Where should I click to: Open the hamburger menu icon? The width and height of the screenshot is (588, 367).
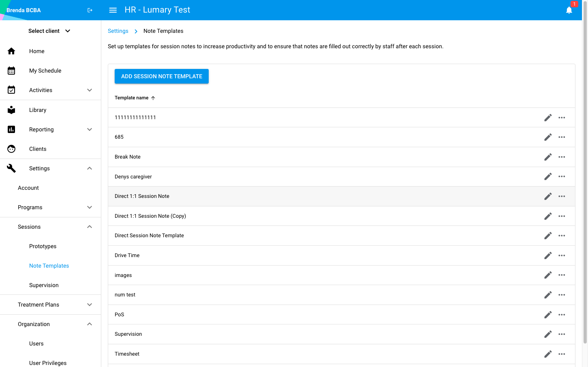pos(113,10)
